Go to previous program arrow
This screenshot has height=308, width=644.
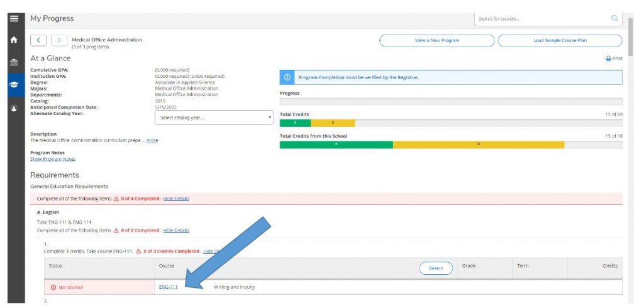39,40
